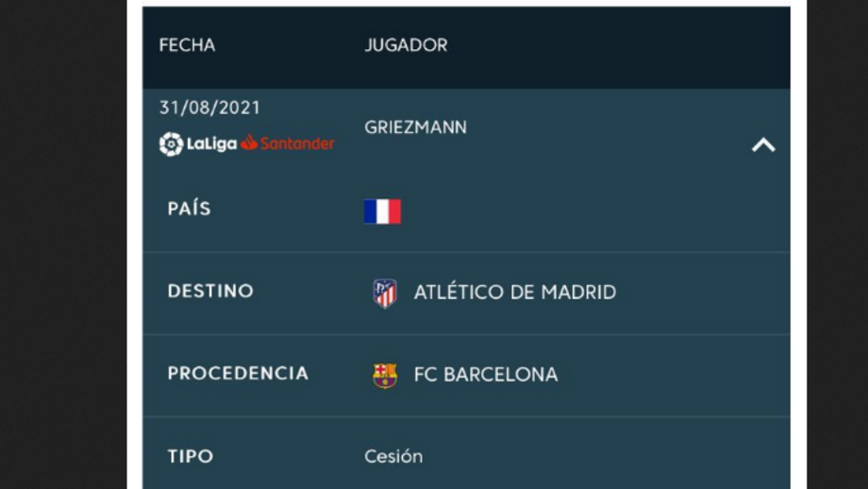This screenshot has height=489, width=868.
Task: Open the ATLÉTICO DE MADRID team link
Action: point(515,293)
